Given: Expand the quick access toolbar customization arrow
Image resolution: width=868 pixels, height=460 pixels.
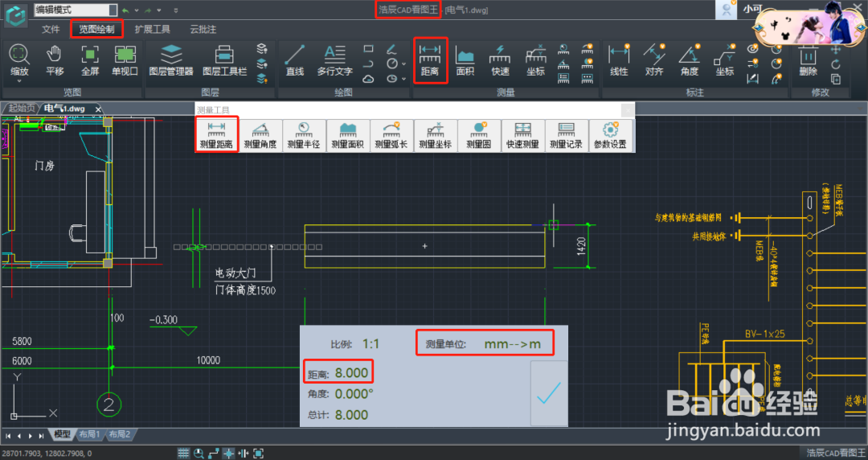Looking at the screenshot, I should click(x=176, y=10).
